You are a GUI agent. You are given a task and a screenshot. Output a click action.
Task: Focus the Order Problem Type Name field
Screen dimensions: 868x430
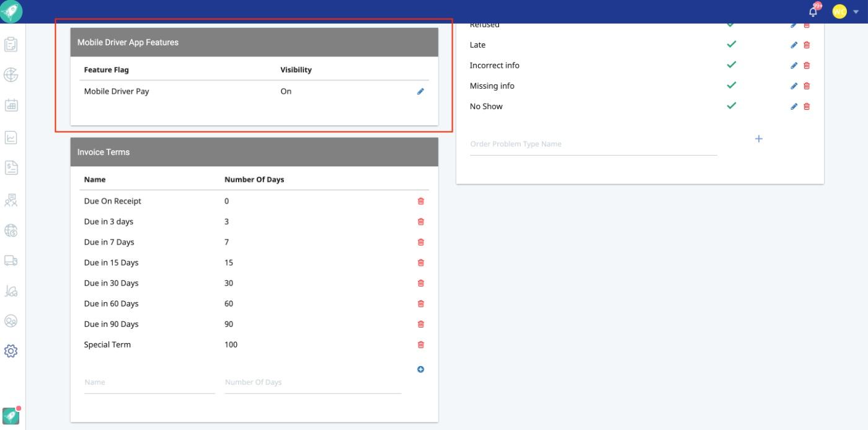[x=593, y=144]
